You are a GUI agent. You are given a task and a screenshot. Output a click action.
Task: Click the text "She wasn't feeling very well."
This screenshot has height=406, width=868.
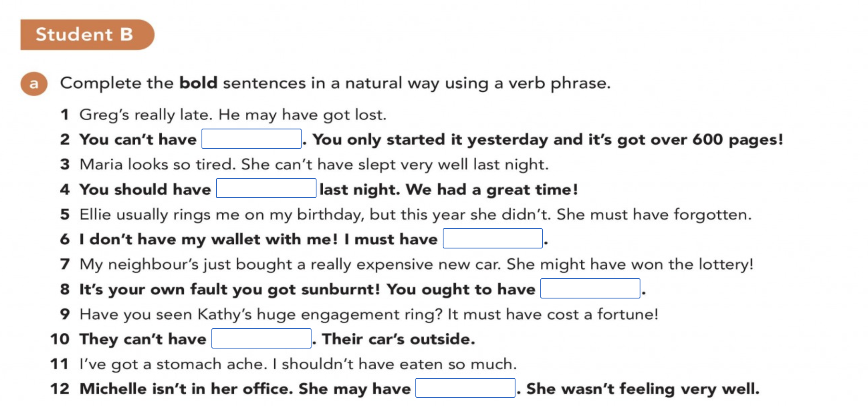[643, 389]
